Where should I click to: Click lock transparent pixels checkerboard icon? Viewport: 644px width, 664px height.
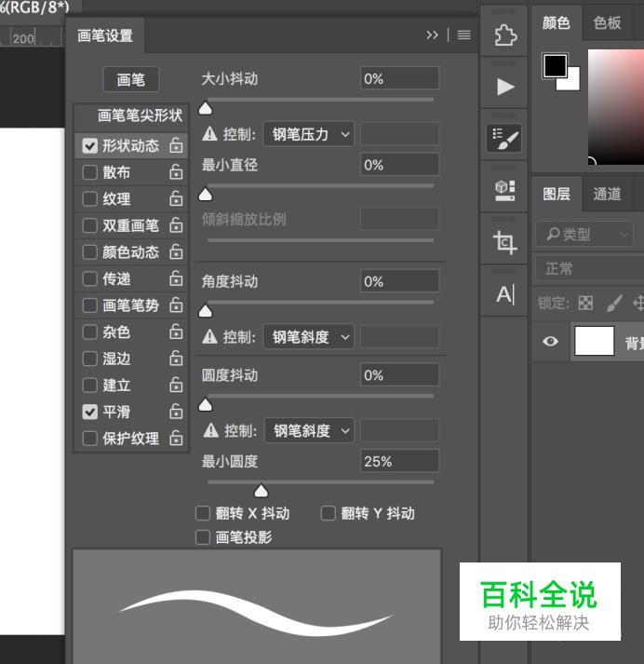pos(585,303)
